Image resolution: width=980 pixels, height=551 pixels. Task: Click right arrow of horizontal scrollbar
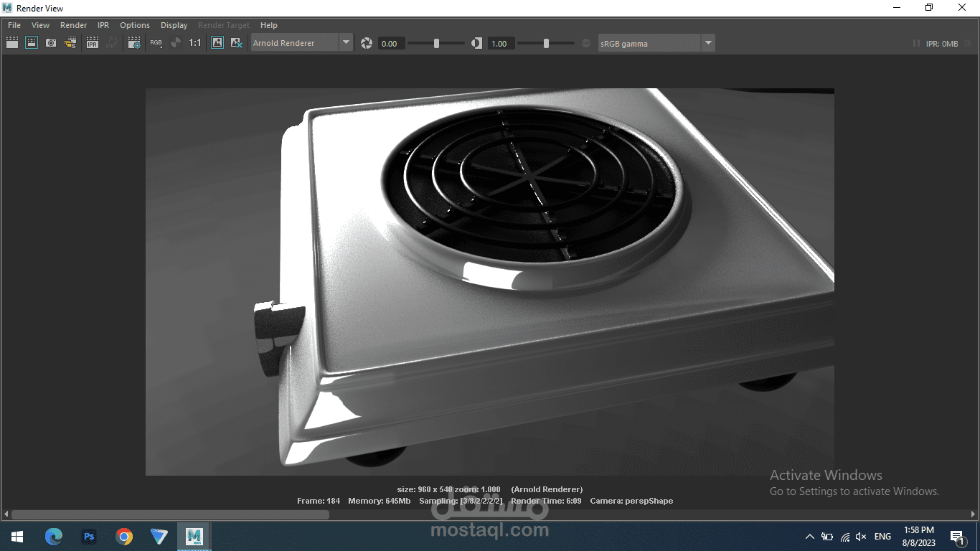974,514
